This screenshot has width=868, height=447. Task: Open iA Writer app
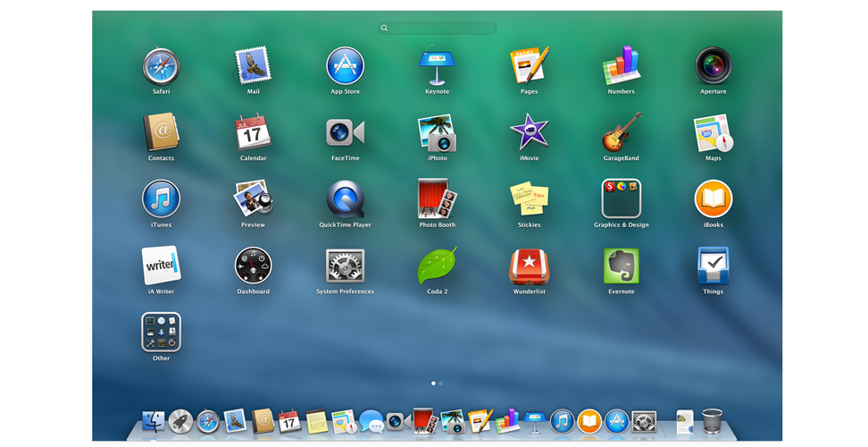pos(161,266)
